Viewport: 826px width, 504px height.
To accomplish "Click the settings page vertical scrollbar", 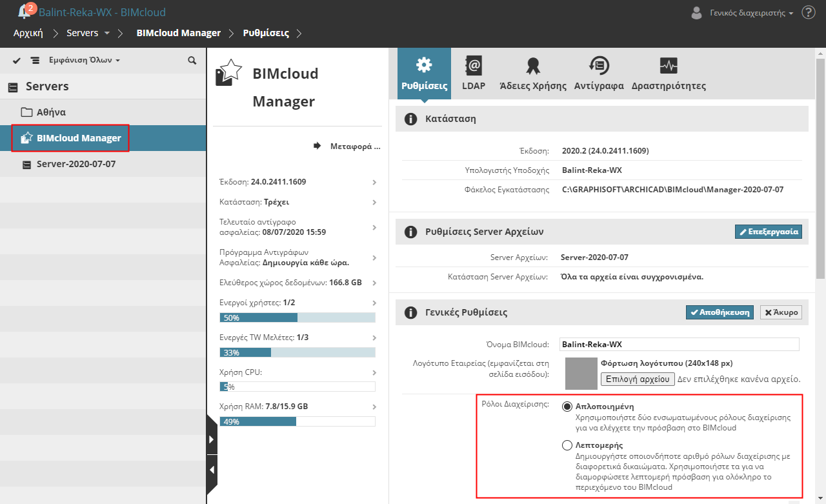I will 820,168.
